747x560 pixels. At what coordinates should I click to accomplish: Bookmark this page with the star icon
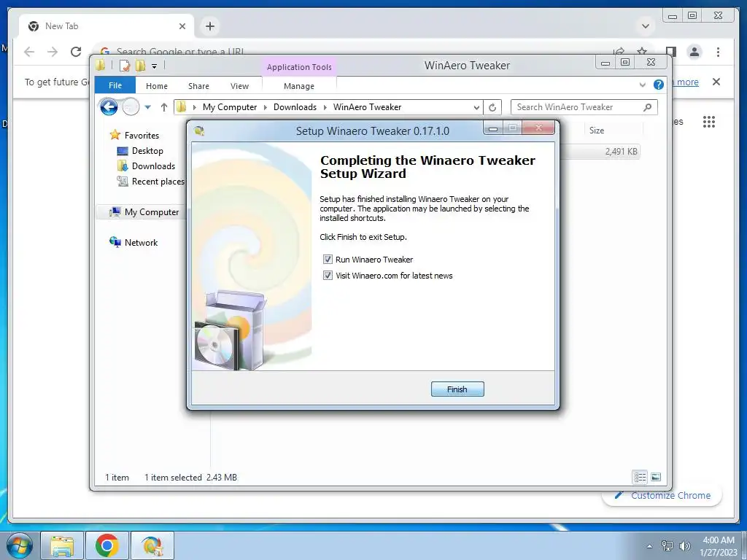click(x=642, y=52)
